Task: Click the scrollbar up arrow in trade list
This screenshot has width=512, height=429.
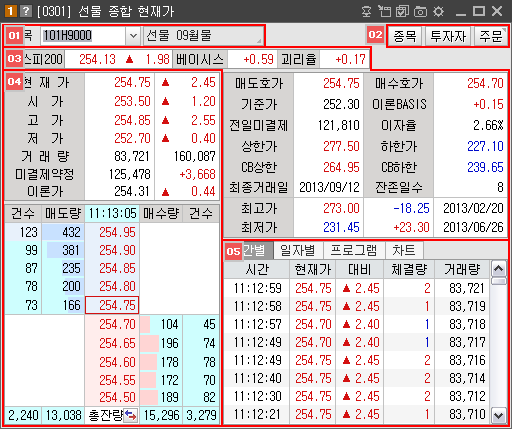Action: click(x=499, y=269)
